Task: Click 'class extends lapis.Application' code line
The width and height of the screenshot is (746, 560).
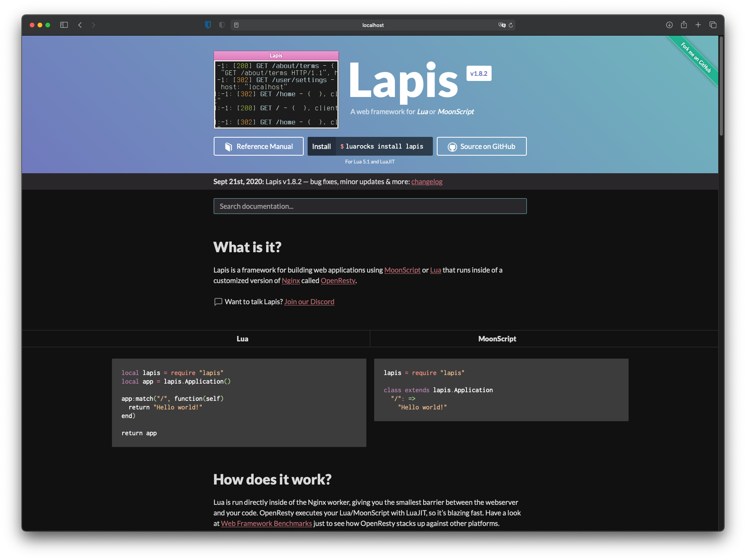Action: (x=438, y=390)
